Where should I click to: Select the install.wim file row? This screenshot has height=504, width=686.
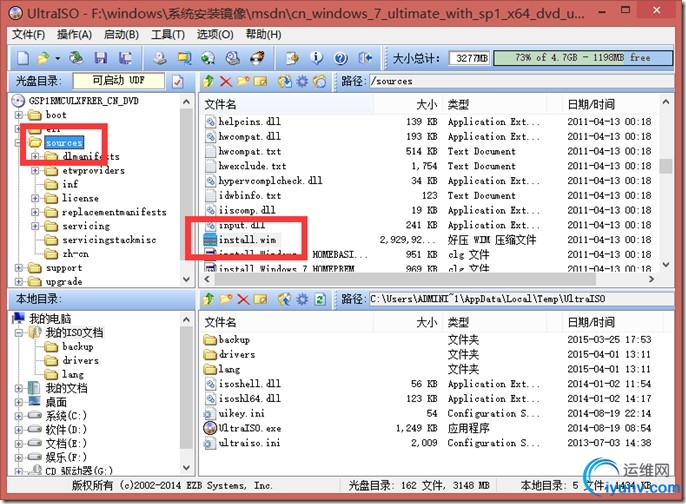point(430,240)
